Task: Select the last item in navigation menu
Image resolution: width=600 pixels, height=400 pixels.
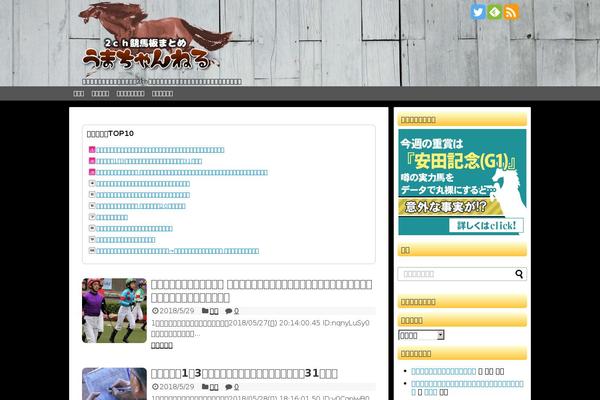Action: coord(162,94)
